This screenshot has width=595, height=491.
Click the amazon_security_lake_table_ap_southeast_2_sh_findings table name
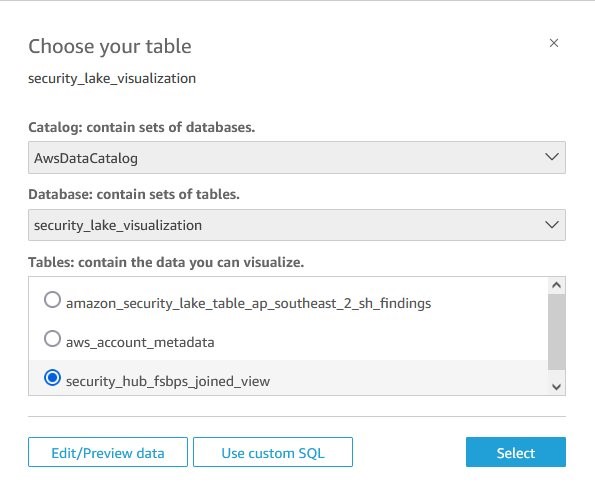click(x=249, y=303)
